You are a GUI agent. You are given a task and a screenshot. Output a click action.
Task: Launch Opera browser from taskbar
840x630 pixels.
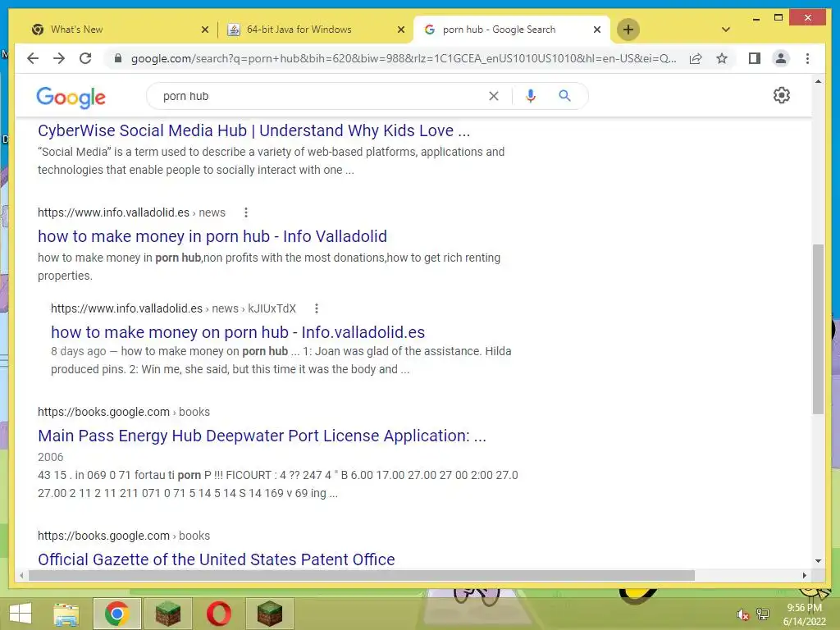219,614
